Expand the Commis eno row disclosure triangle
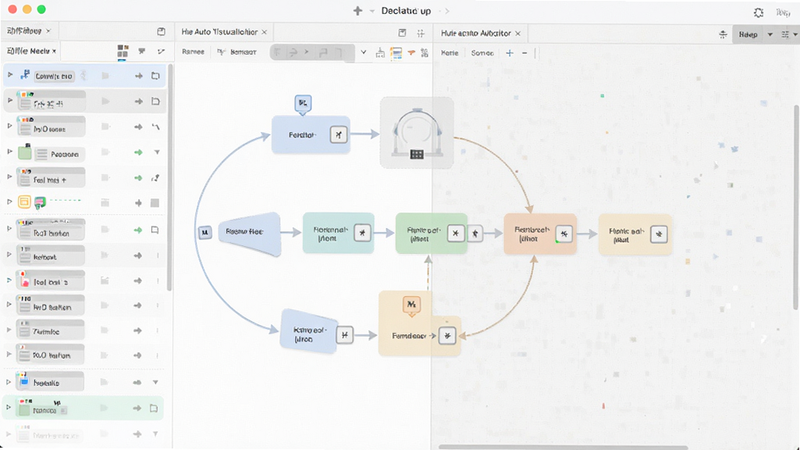 pos(10,75)
